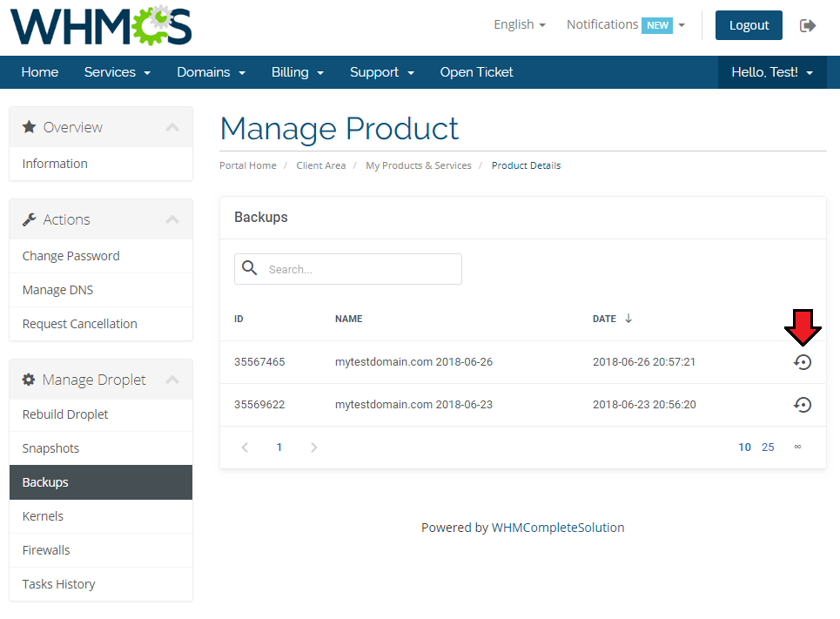Click date 2018-06-23 20:56:20

coord(644,405)
